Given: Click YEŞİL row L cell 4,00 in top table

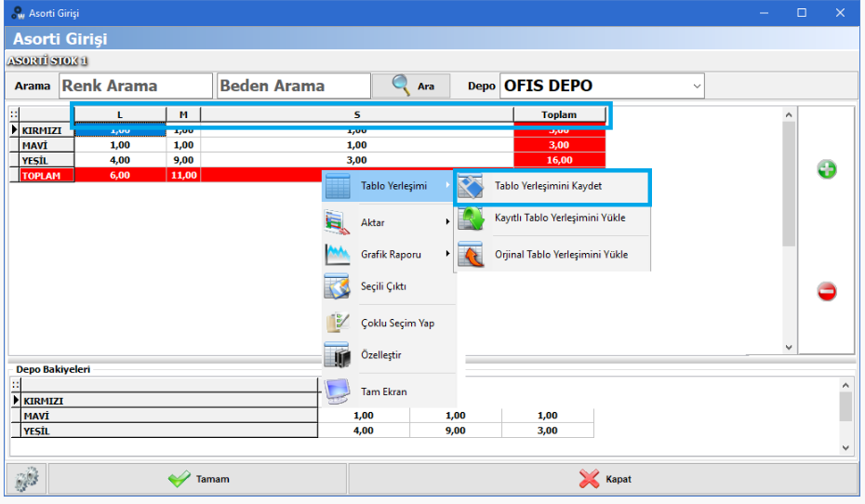Looking at the screenshot, I should point(120,160).
